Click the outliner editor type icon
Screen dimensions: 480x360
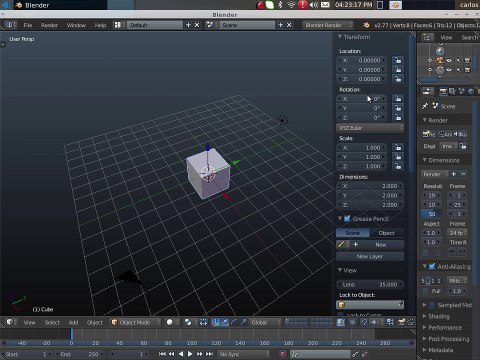428,37
